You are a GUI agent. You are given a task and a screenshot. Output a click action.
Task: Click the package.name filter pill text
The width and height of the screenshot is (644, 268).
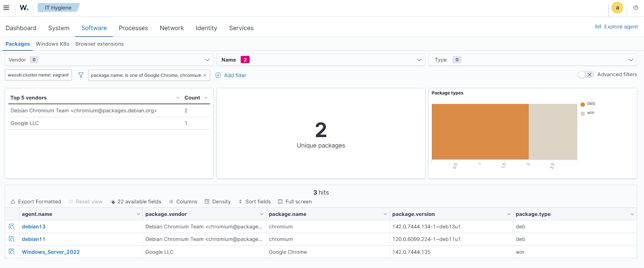pyautogui.click(x=146, y=75)
